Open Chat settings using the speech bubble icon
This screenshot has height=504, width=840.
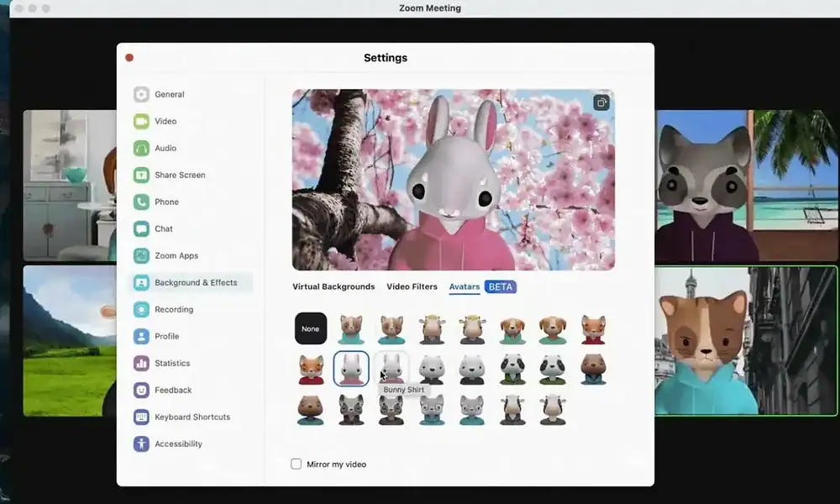141,228
